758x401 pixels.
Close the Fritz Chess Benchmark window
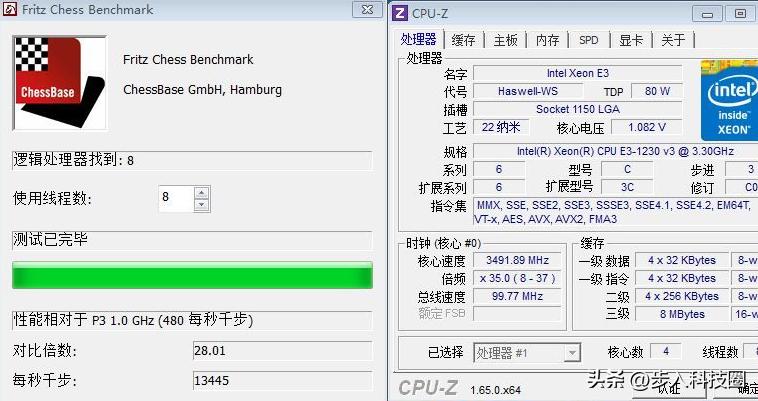tap(367, 9)
